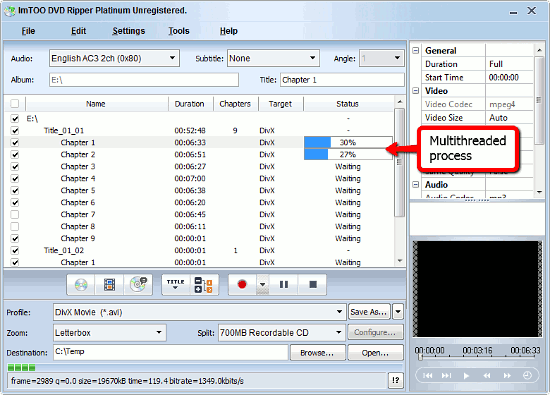The image size is (550, 395).
Task: Open the Edit menu
Action: pyautogui.click(x=78, y=31)
